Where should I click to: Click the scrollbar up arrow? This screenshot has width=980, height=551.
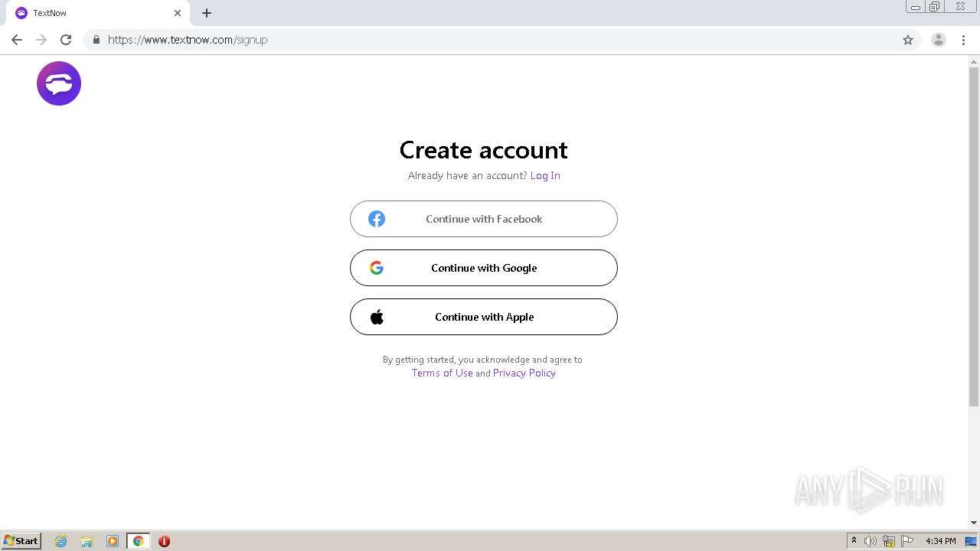pos(974,60)
